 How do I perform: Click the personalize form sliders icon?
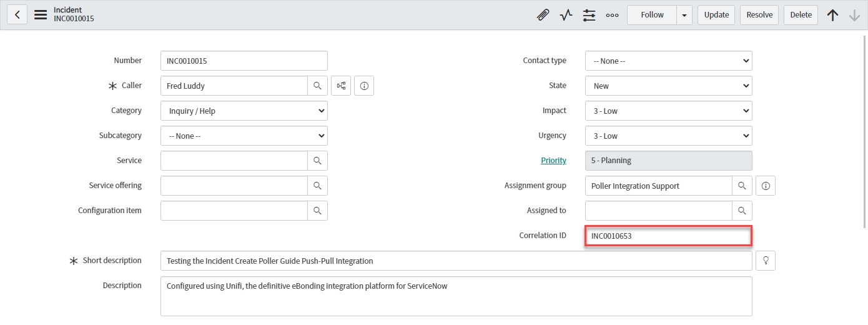[x=589, y=15]
